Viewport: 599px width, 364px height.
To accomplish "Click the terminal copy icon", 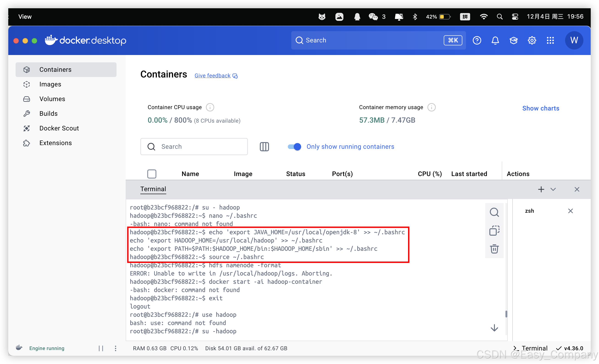I will coord(494,231).
